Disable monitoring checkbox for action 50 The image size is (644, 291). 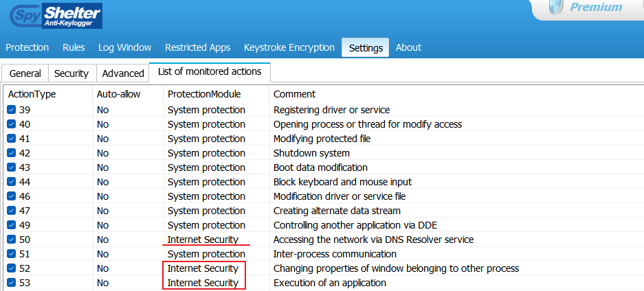[x=12, y=240]
